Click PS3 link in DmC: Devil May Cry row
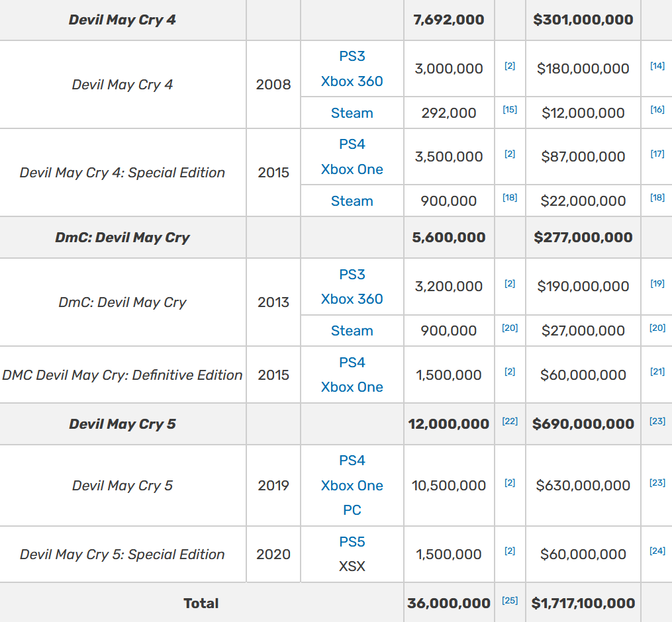 tap(352, 275)
